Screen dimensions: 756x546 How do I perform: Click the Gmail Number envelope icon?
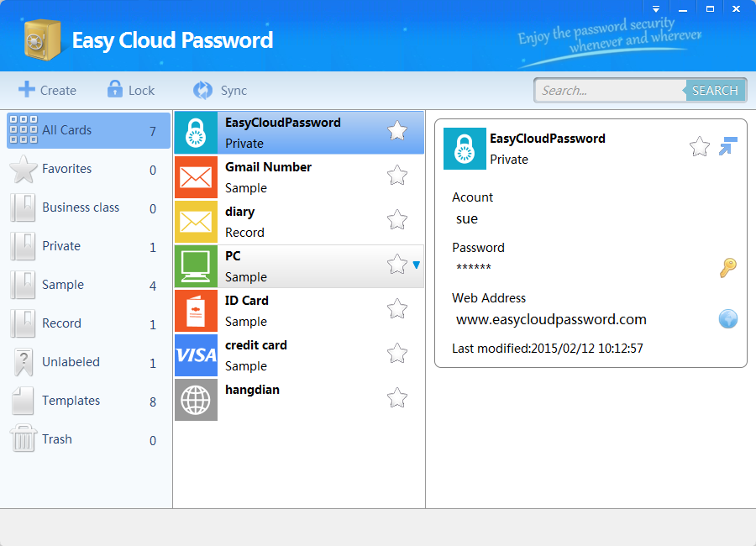[196, 177]
